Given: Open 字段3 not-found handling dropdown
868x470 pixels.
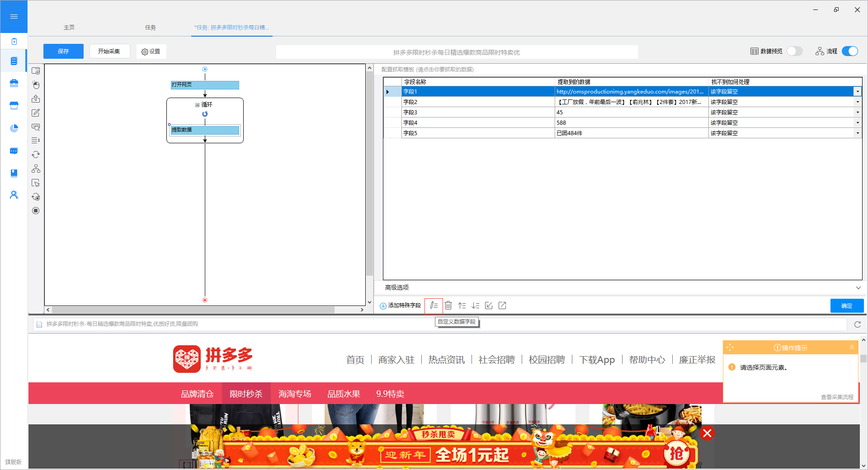Looking at the screenshot, I should [x=857, y=113].
